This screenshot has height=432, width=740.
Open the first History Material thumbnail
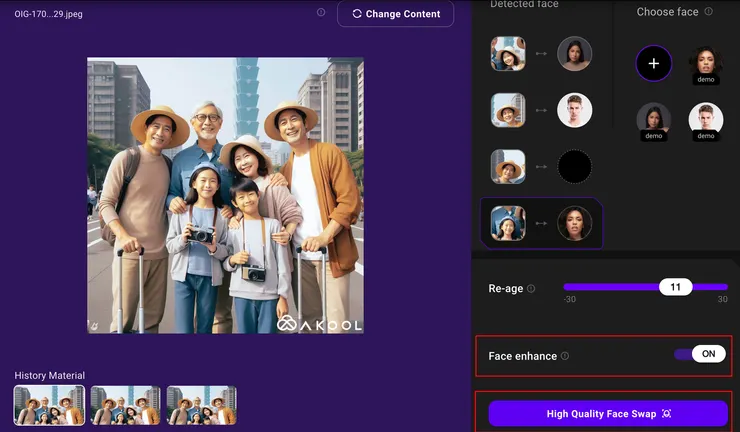click(50, 405)
